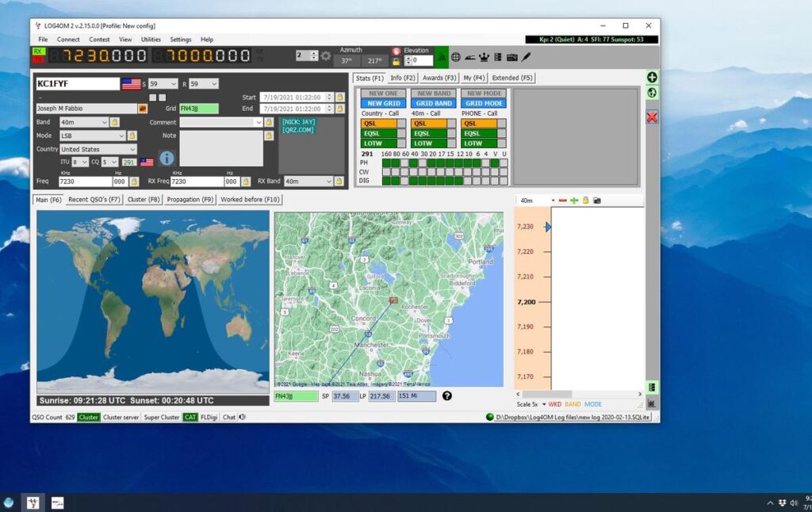Click the FLDigi status bar button
This screenshot has width=812, height=512.
(209, 417)
